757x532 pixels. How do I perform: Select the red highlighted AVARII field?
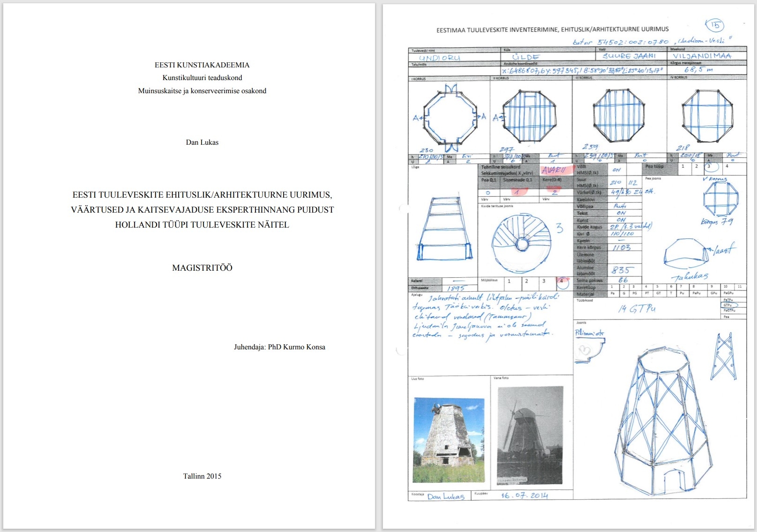pyautogui.click(x=553, y=170)
